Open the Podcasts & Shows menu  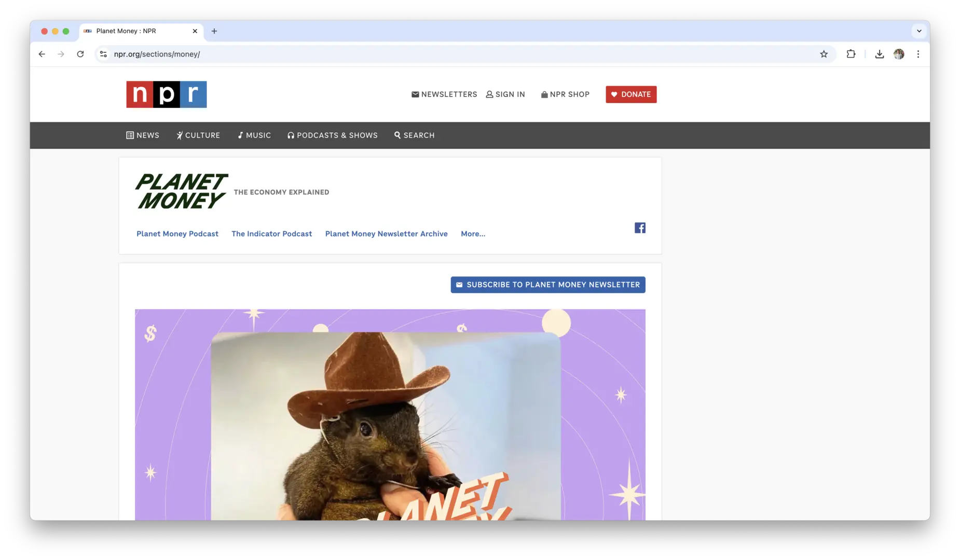tap(333, 135)
